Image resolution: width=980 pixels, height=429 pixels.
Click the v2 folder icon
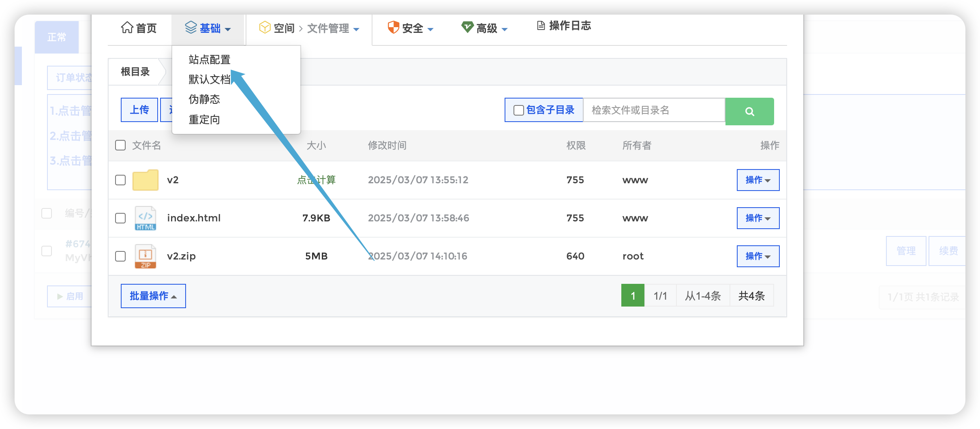[x=146, y=180]
